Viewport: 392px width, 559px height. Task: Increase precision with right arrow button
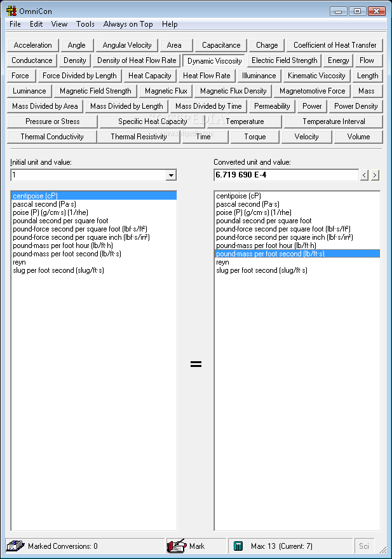point(375,175)
